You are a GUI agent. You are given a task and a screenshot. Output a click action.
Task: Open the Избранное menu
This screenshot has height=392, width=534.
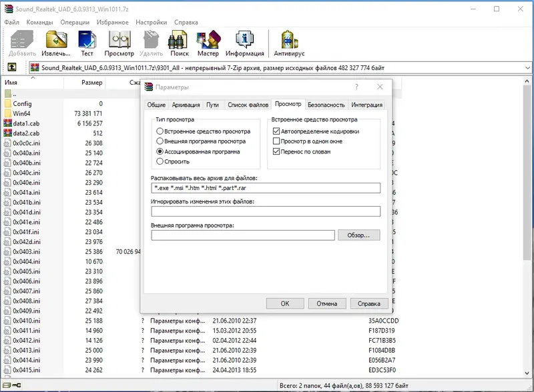pyautogui.click(x=113, y=22)
